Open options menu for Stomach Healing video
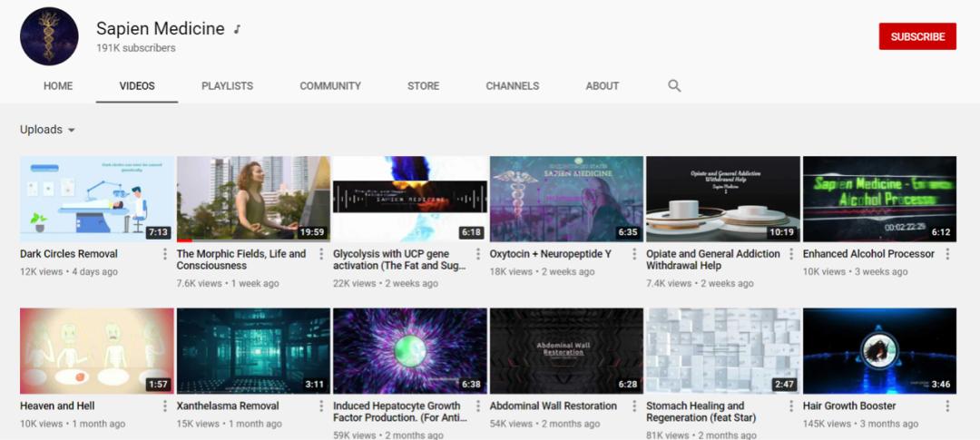This screenshot has width=980, height=440. click(x=791, y=406)
